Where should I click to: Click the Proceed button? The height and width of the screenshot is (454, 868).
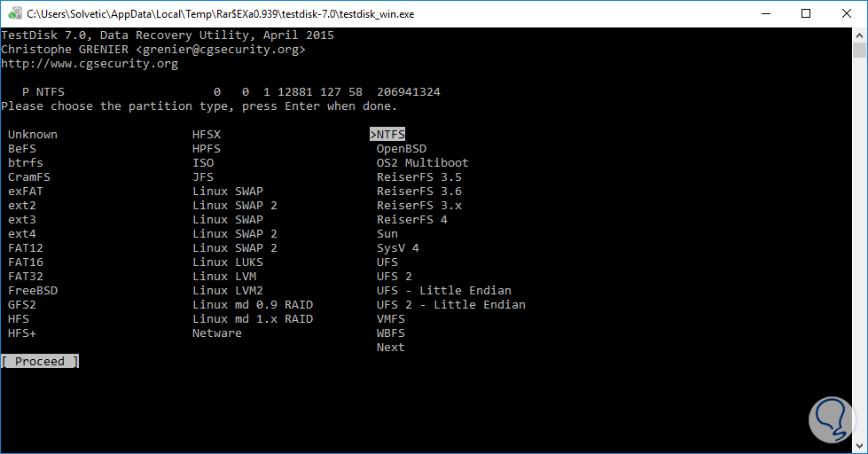(x=40, y=362)
